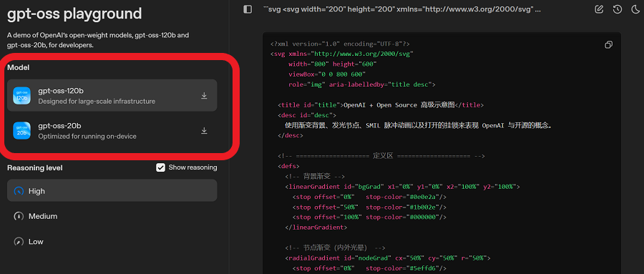Select Low reasoning level
The height and width of the screenshot is (274, 644).
point(112,242)
